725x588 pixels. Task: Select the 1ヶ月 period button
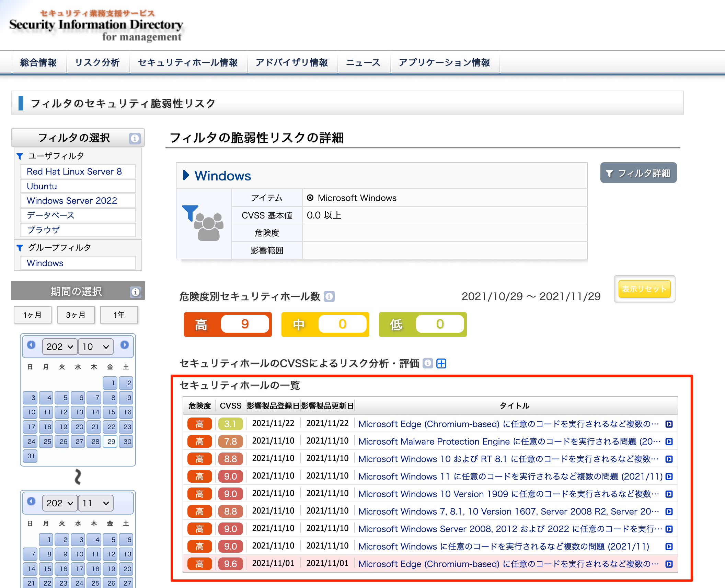click(32, 315)
